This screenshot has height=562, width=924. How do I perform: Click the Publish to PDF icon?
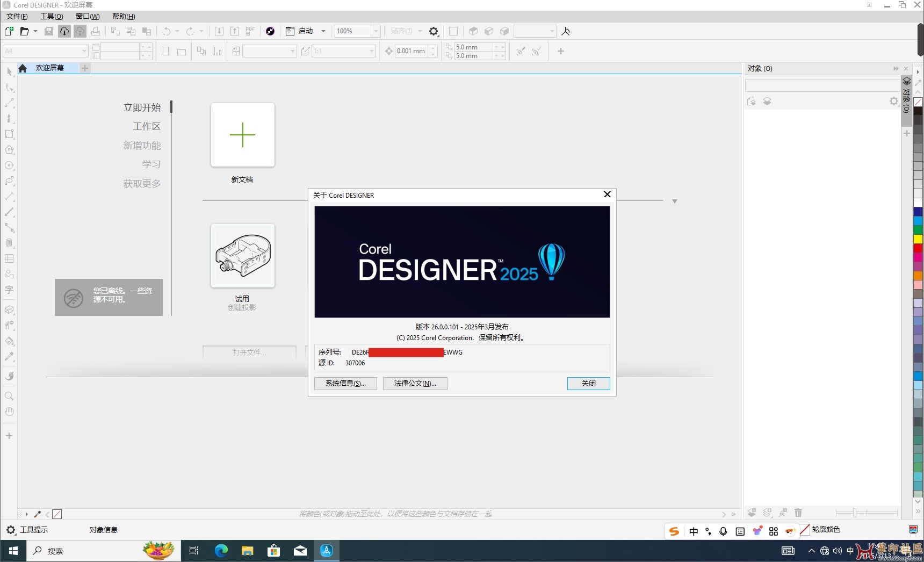250,31
